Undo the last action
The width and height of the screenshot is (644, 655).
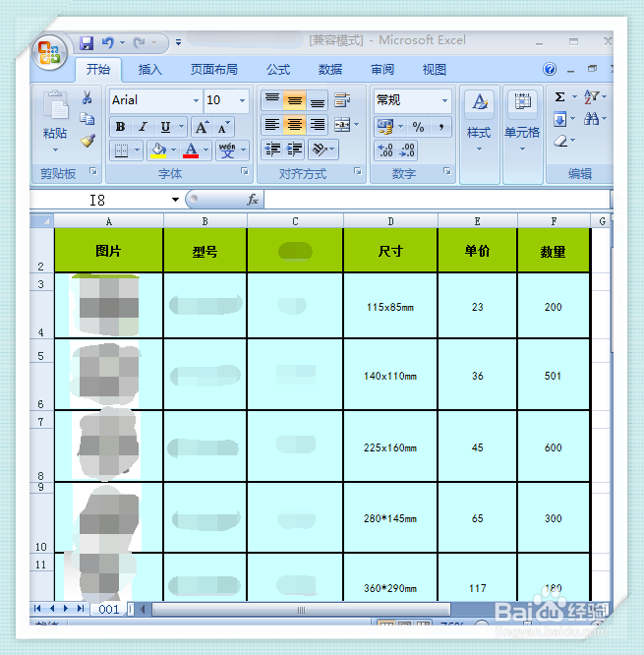tap(108, 42)
